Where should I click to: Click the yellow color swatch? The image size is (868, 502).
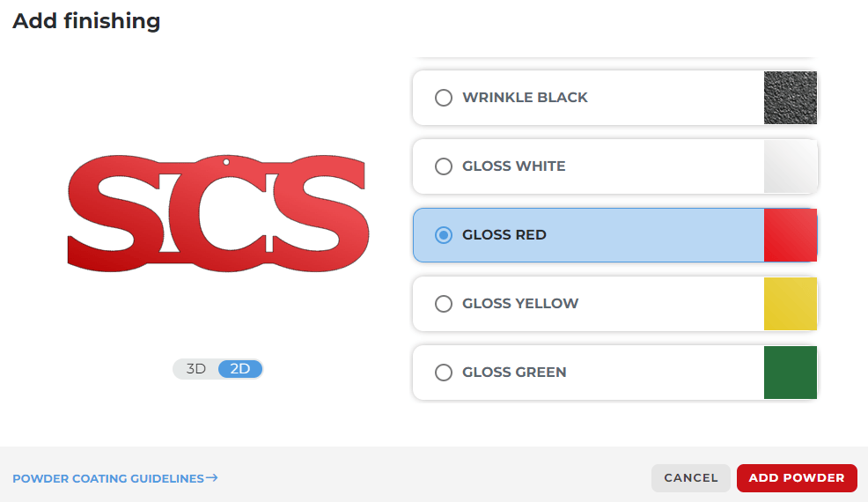pos(790,304)
